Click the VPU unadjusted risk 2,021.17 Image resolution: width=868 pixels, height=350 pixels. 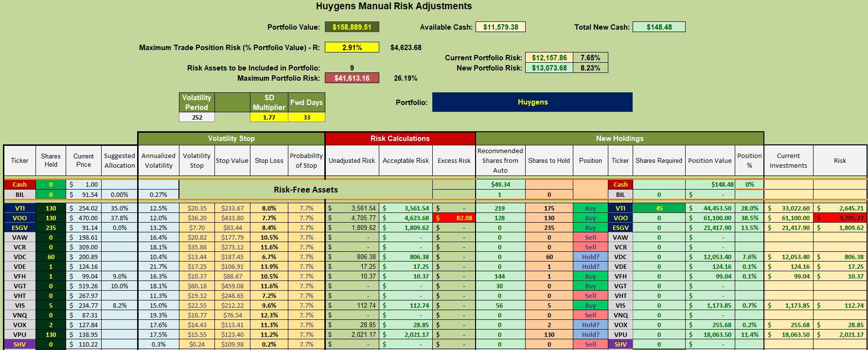pos(352,334)
